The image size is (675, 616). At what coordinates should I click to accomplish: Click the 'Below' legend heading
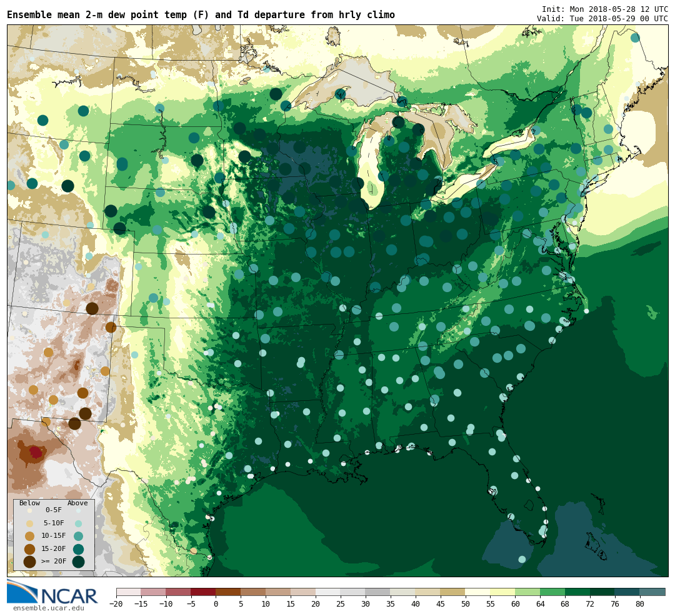[x=30, y=503]
